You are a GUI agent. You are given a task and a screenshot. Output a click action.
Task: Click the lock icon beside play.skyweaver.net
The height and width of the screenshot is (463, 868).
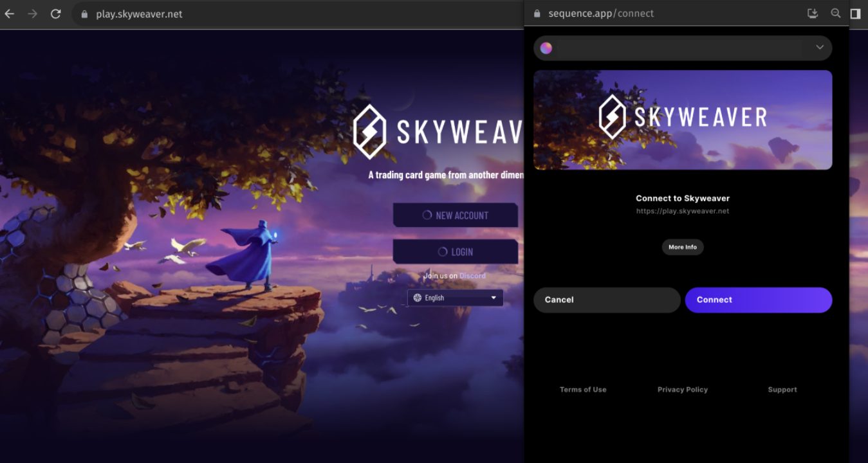pyautogui.click(x=84, y=14)
